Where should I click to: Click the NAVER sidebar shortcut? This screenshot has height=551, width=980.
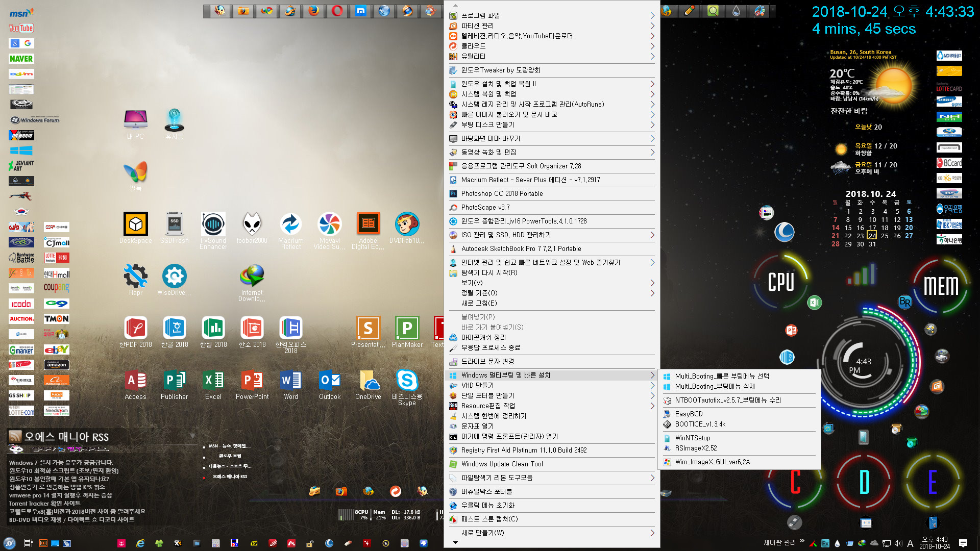21,59
